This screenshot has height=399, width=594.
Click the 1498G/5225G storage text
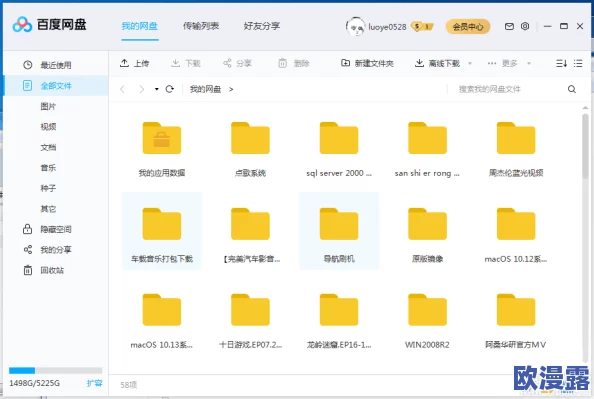[34, 383]
